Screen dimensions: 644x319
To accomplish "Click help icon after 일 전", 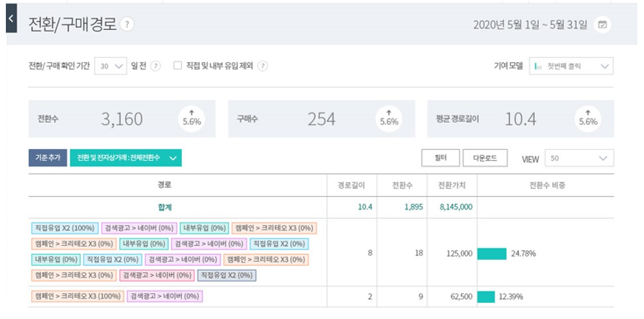I will point(156,66).
